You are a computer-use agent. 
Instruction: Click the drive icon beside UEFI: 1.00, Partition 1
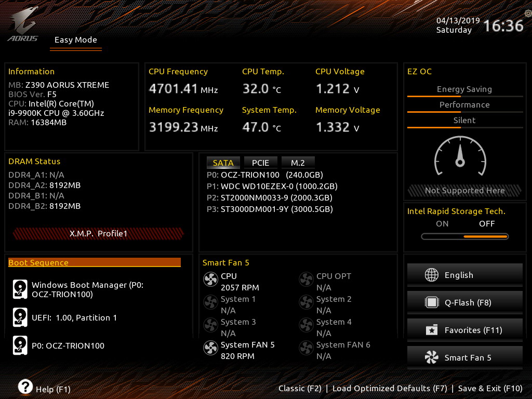pyautogui.click(x=20, y=317)
